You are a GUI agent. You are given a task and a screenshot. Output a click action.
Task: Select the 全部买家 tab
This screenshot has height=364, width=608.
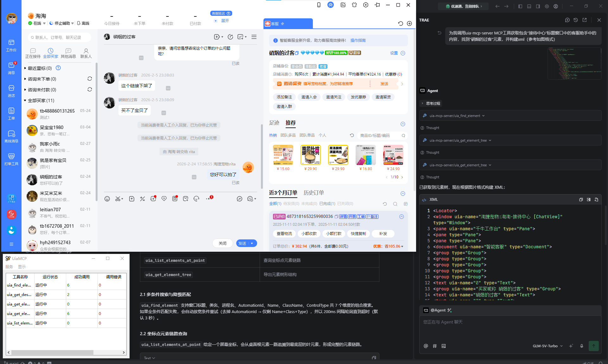point(51,53)
